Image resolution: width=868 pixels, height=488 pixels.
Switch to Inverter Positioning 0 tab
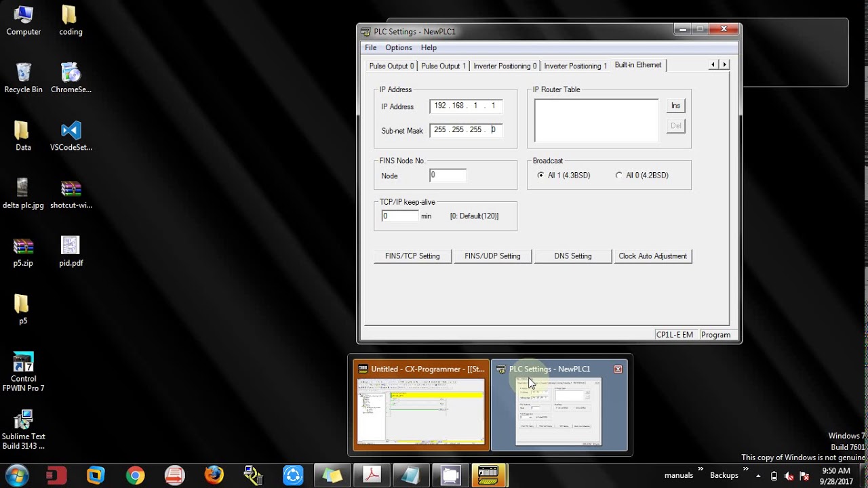coord(505,66)
